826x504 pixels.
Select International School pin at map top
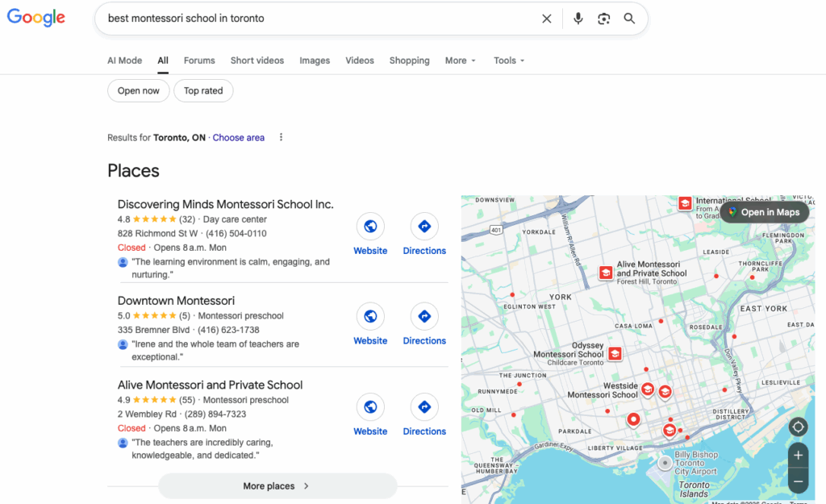pos(685,203)
